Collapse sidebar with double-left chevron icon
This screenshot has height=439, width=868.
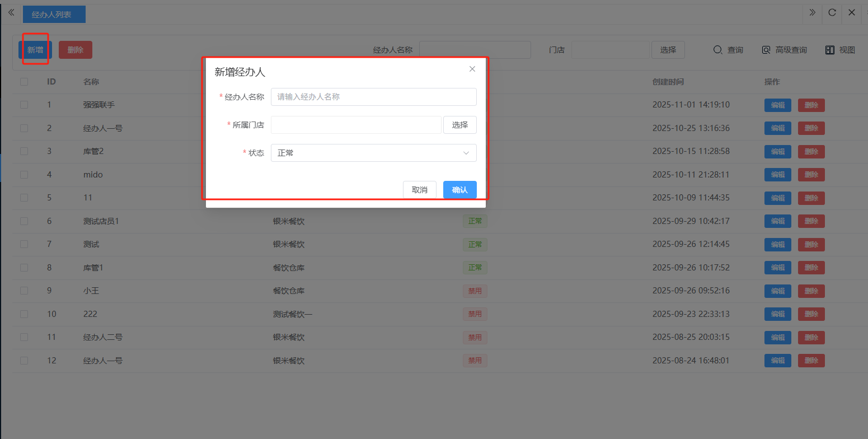11,12
